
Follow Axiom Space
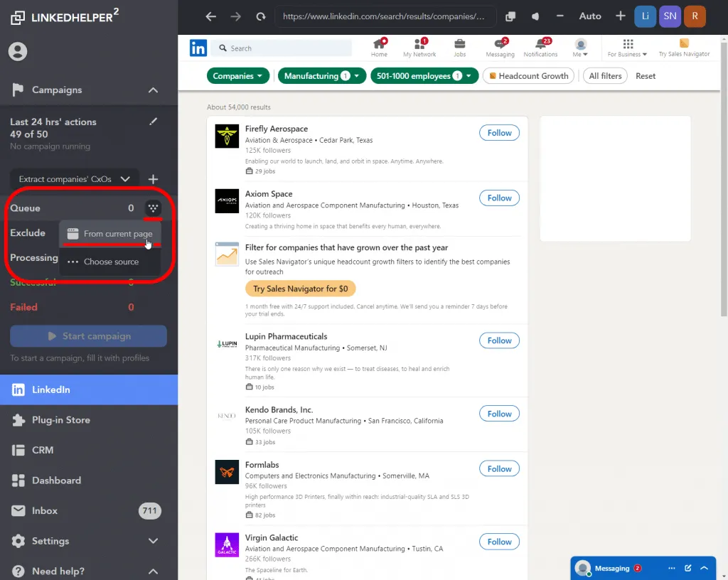click(x=499, y=198)
